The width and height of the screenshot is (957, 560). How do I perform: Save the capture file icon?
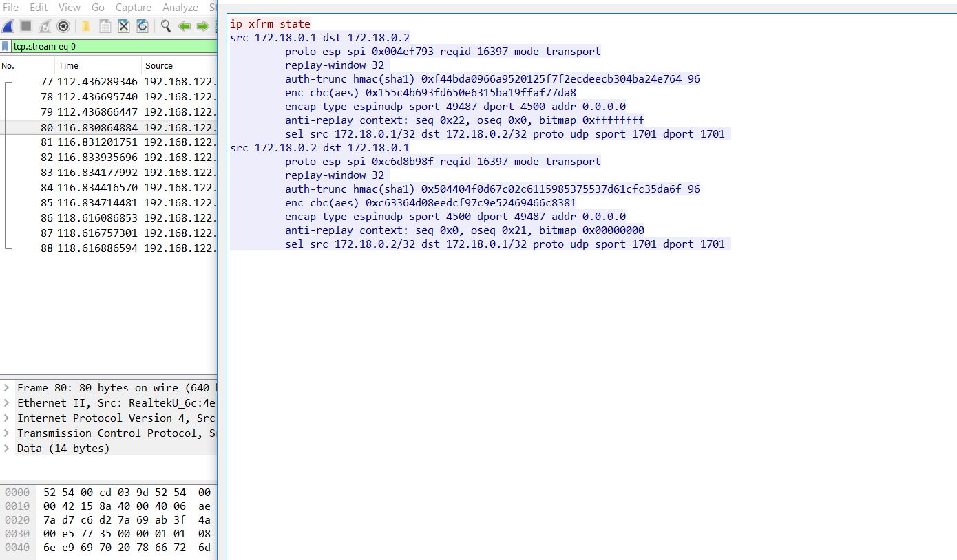tap(105, 26)
